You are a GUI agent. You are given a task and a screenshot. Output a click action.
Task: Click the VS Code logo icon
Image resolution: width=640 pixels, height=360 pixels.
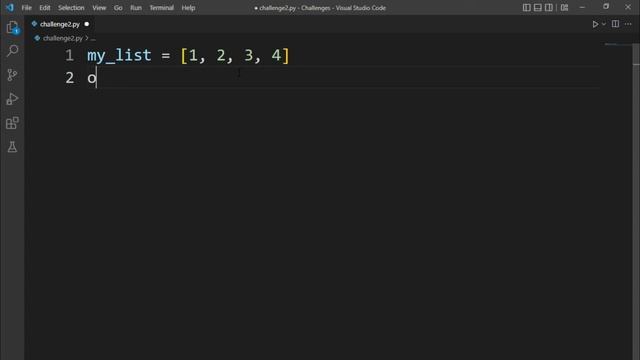pyautogui.click(x=9, y=7)
